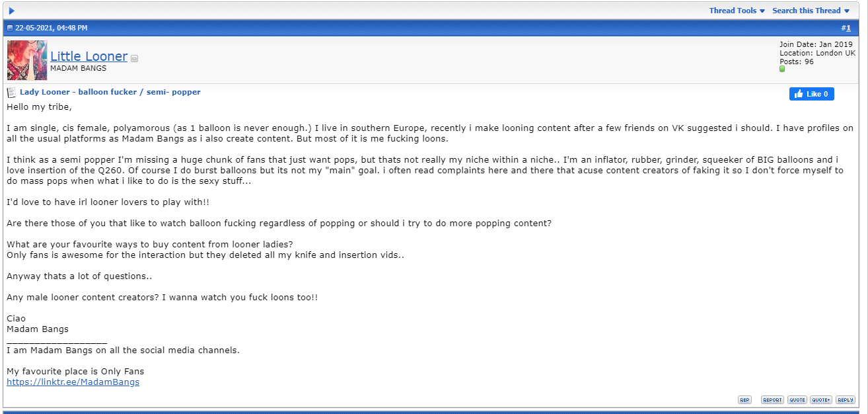Open the Little Looner avatar thumbnail
868x414 pixels.
pos(27,60)
